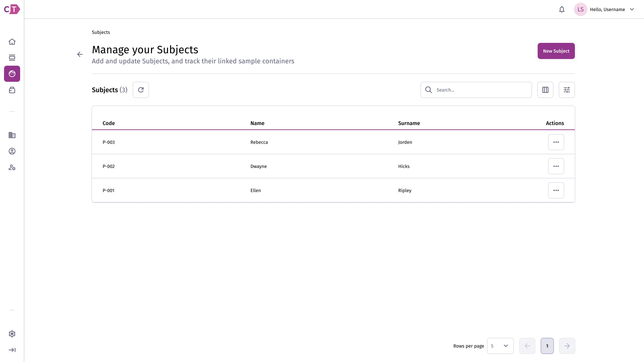Image resolution: width=644 pixels, height=362 pixels.
Task: Open the storage box sidebar icon
Action: [12, 90]
